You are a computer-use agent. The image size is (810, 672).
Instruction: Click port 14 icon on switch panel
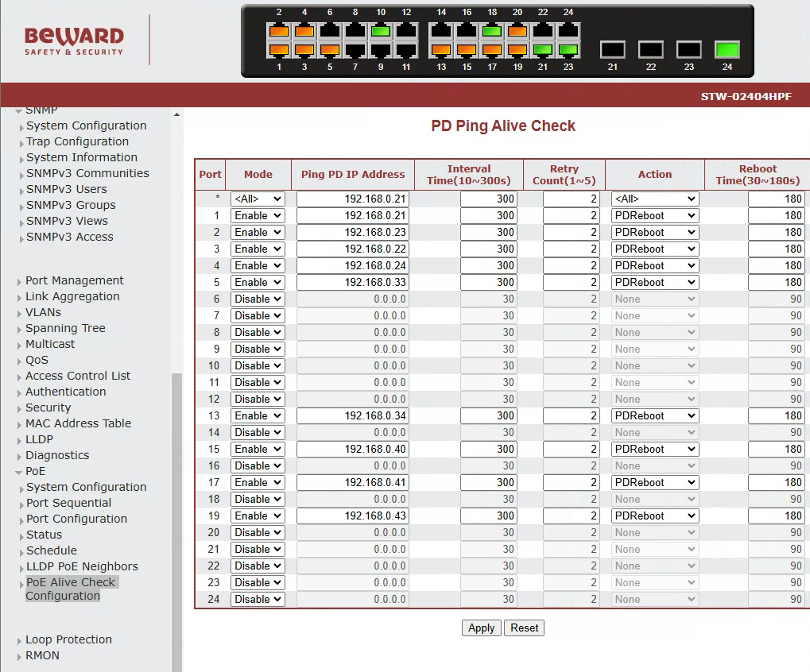point(441,30)
